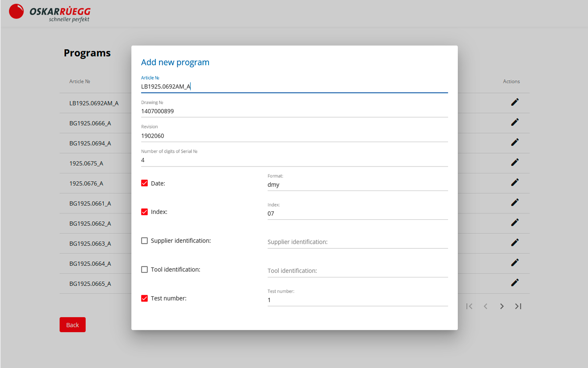Edit program BG1925.0661_A via pencil icon

point(515,202)
